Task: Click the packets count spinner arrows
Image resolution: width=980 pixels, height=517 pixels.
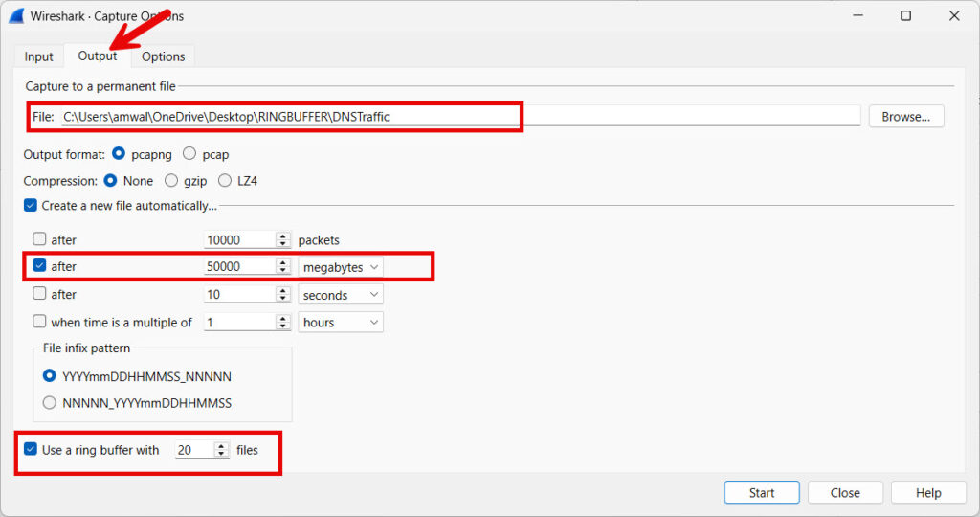Action: click(283, 240)
